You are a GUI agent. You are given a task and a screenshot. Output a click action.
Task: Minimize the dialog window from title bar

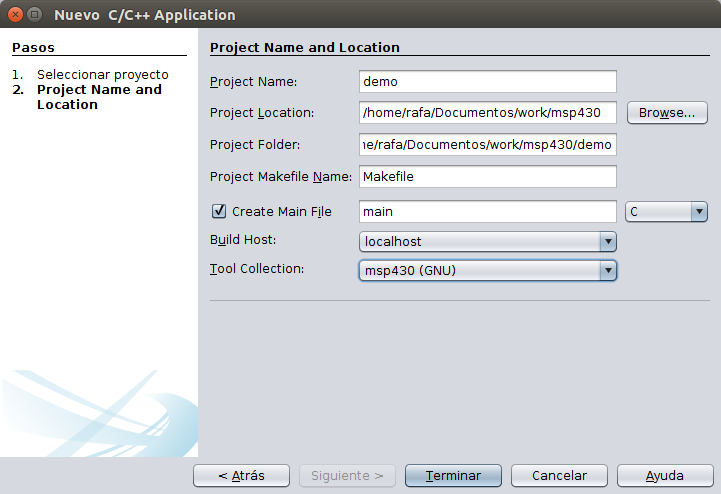pyautogui.click(x=35, y=15)
